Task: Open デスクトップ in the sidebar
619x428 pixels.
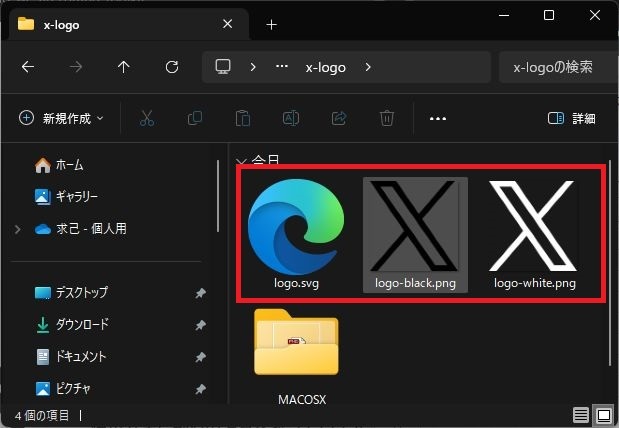Action: pos(71,293)
